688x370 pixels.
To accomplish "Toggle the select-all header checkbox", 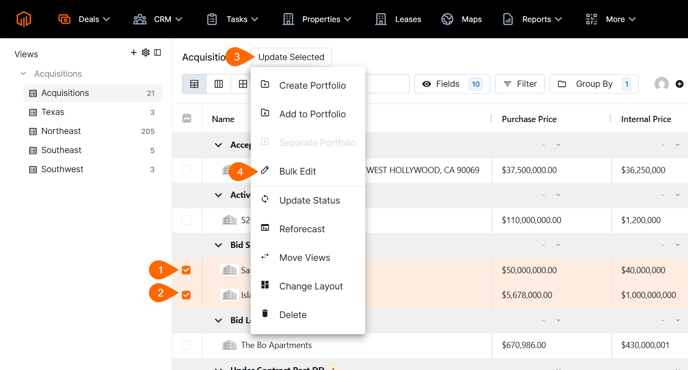I will pos(186,119).
